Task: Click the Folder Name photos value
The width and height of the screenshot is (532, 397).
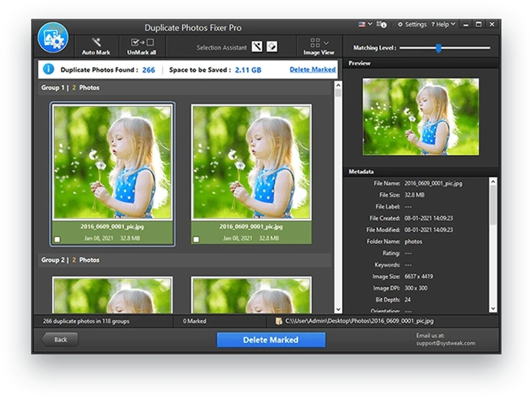Action: 413,242
